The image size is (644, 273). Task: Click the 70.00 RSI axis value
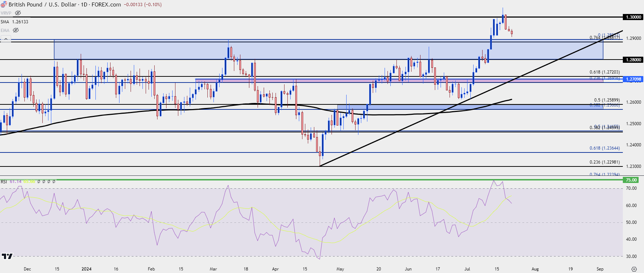coord(631,188)
